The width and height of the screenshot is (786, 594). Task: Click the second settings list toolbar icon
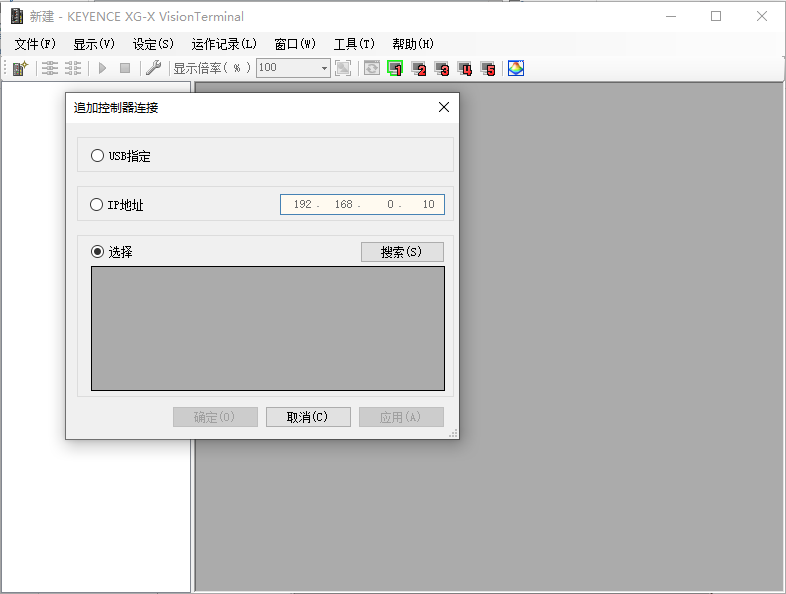[73, 68]
